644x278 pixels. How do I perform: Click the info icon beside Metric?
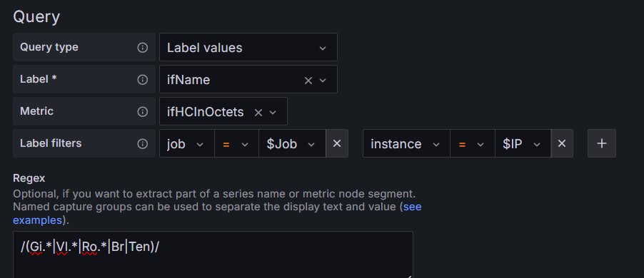pos(142,111)
